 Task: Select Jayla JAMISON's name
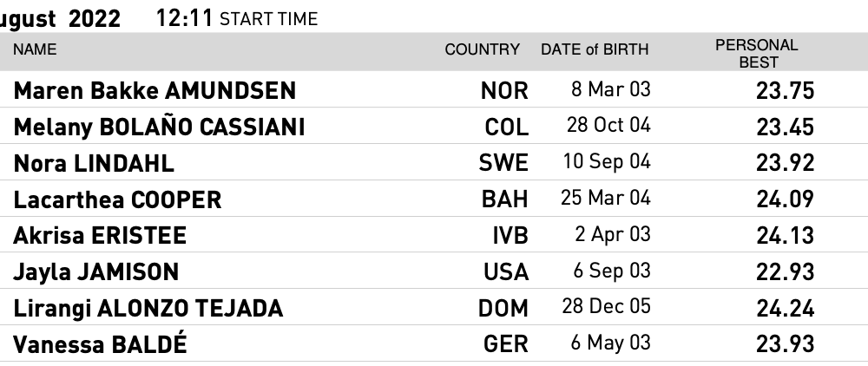point(95,272)
